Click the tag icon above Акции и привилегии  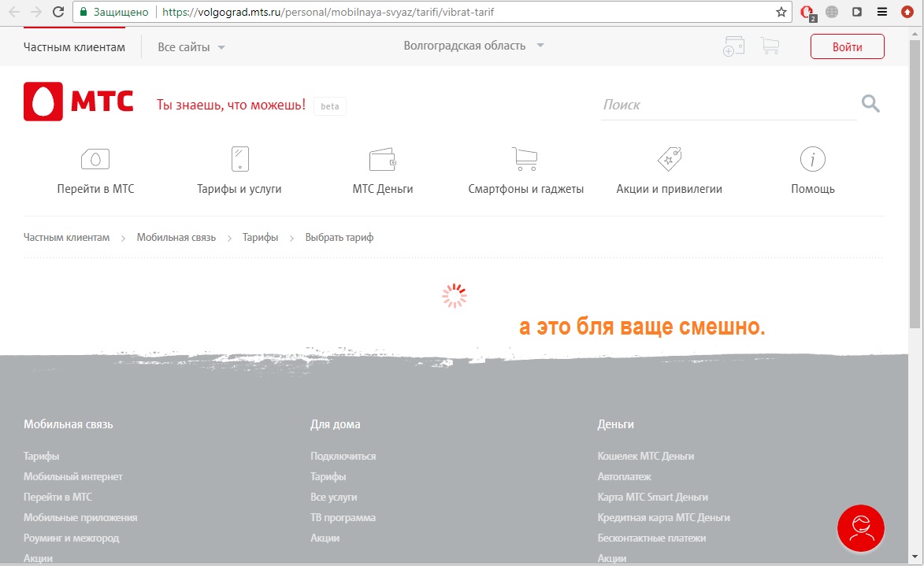point(670,159)
